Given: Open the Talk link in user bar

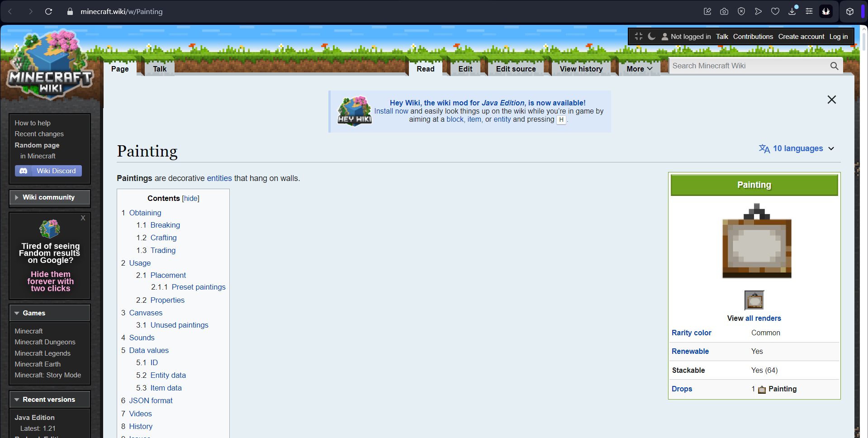Looking at the screenshot, I should [x=722, y=37].
